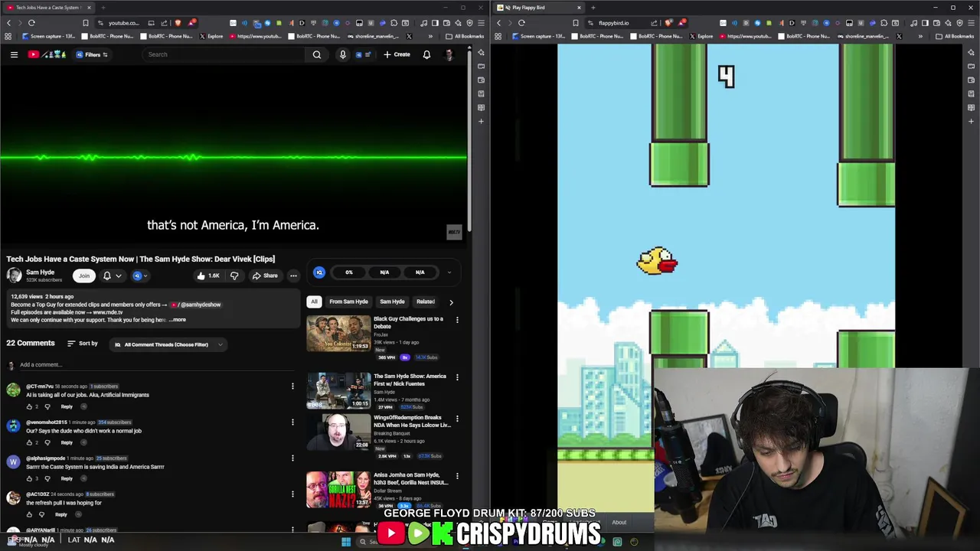Select the Play Flappy Bird tab
The image size is (980, 551).
pos(537,8)
